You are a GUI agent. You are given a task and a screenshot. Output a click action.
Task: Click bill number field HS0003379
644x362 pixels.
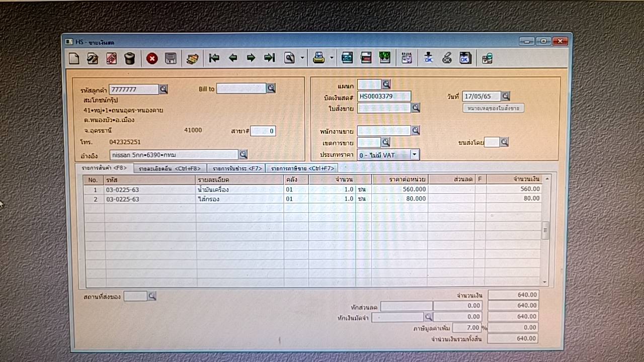[384, 96]
